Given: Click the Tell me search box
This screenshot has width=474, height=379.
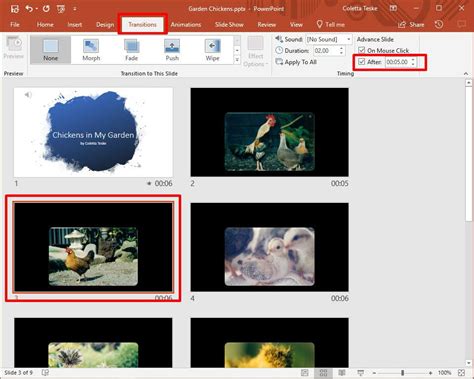Looking at the screenshot, I should click(x=330, y=24).
